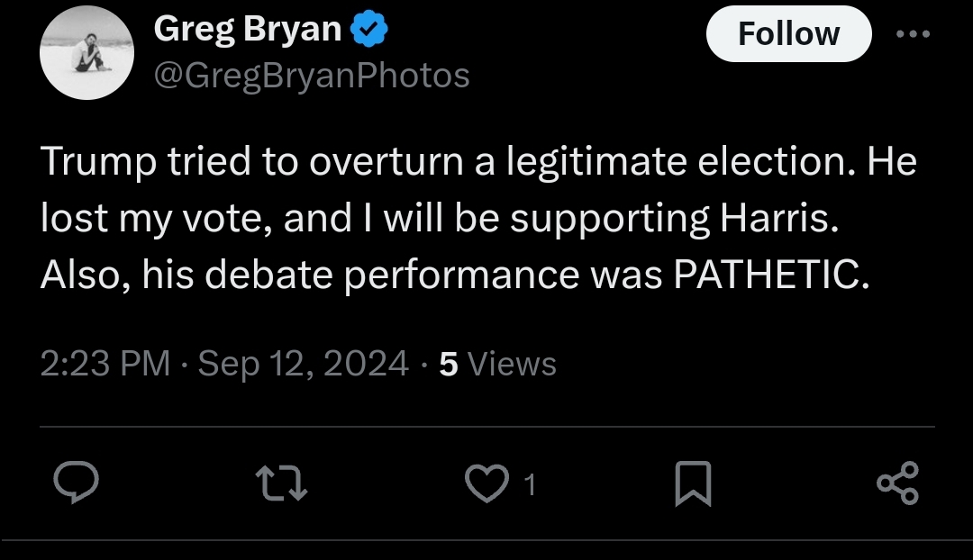
Task: Bookmark this tweet with the bookmark icon
Action: (x=693, y=483)
